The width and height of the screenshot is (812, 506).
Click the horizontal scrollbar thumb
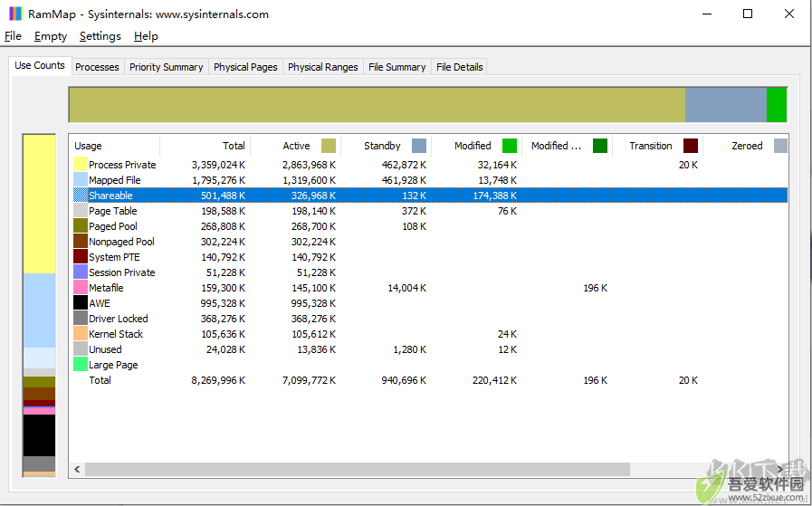click(358, 469)
